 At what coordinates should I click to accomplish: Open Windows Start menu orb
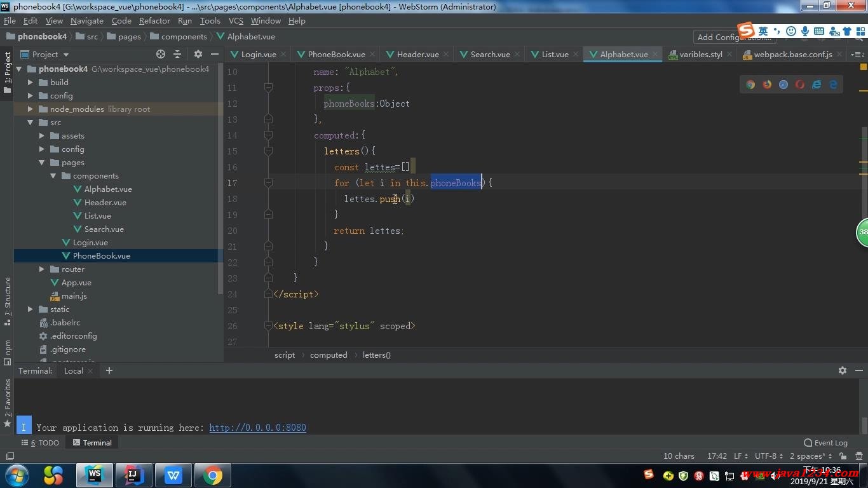[17, 475]
